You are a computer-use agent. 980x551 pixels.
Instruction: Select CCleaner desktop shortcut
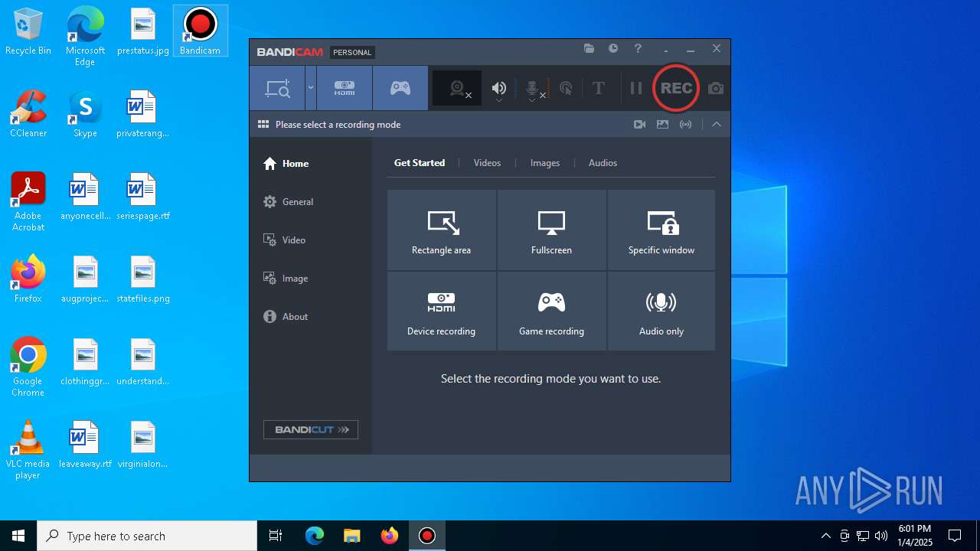pos(28,114)
